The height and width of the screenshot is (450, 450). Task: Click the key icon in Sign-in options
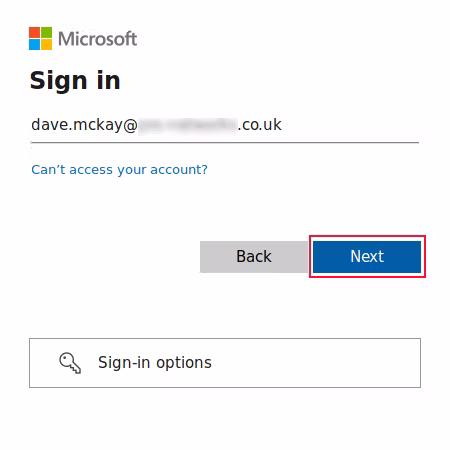[70, 363]
